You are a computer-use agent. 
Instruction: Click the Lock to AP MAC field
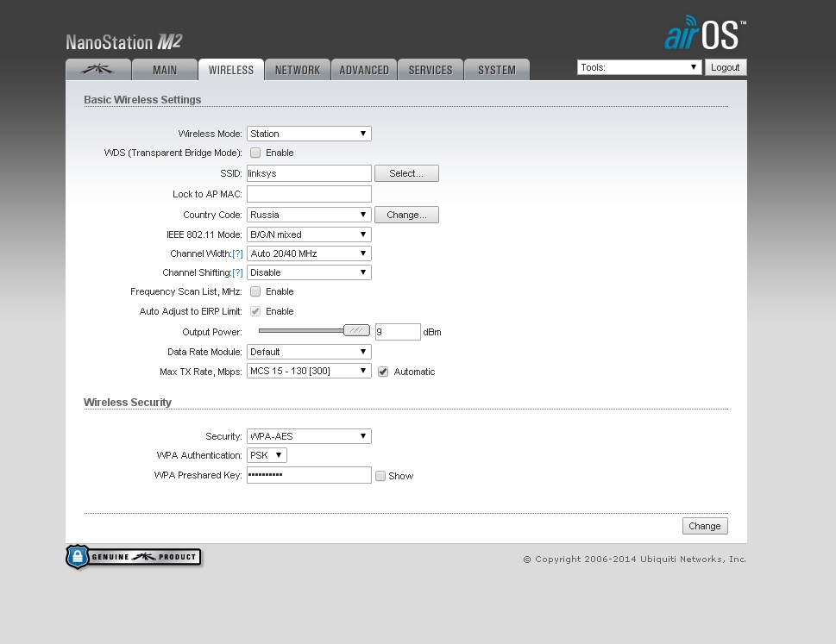tap(309, 194)
